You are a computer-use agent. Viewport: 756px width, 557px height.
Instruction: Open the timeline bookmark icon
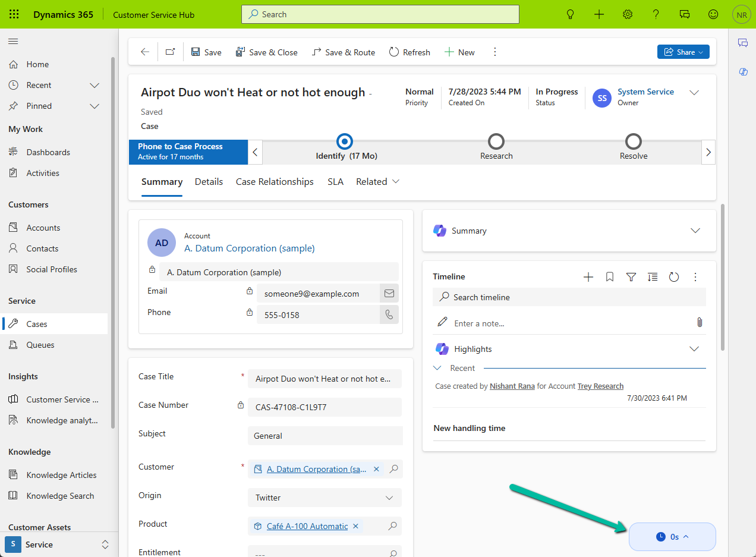[x=610, y=277]
